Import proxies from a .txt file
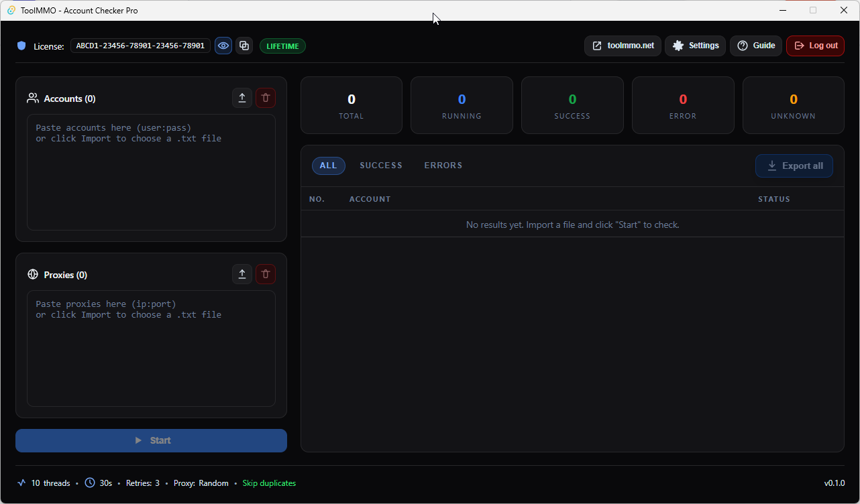This screenshot has width=860, height=504. (242, 274)
